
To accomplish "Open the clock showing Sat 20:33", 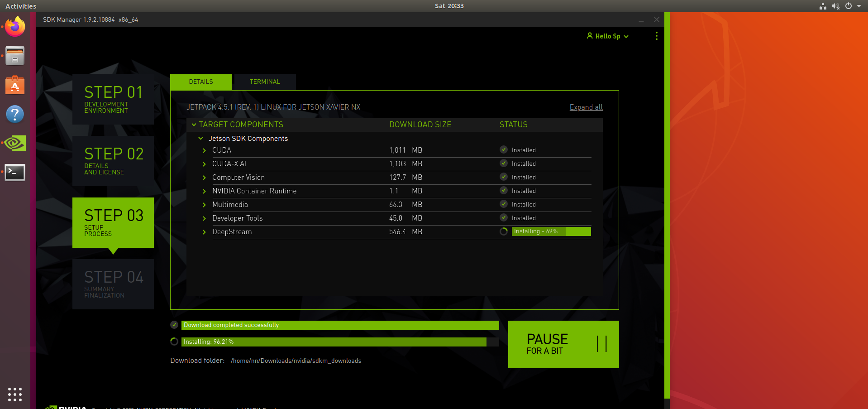I will click(x=449, y=6).
